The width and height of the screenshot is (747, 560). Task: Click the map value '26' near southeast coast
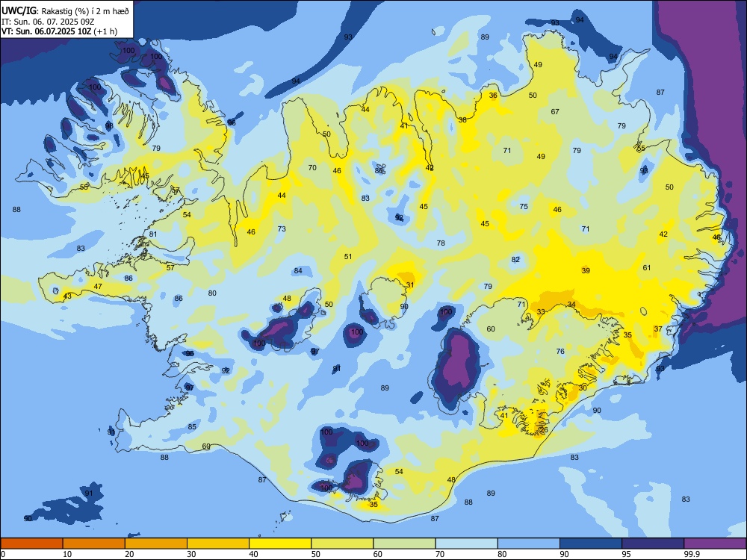pyautogui.click(x=544, y=430)
